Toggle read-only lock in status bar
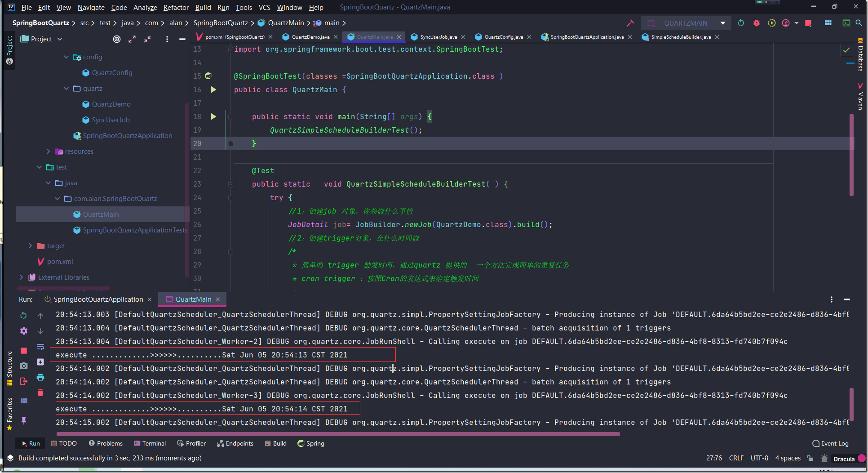The width and height of the screenshot is (868, 473). coord(810,458)
